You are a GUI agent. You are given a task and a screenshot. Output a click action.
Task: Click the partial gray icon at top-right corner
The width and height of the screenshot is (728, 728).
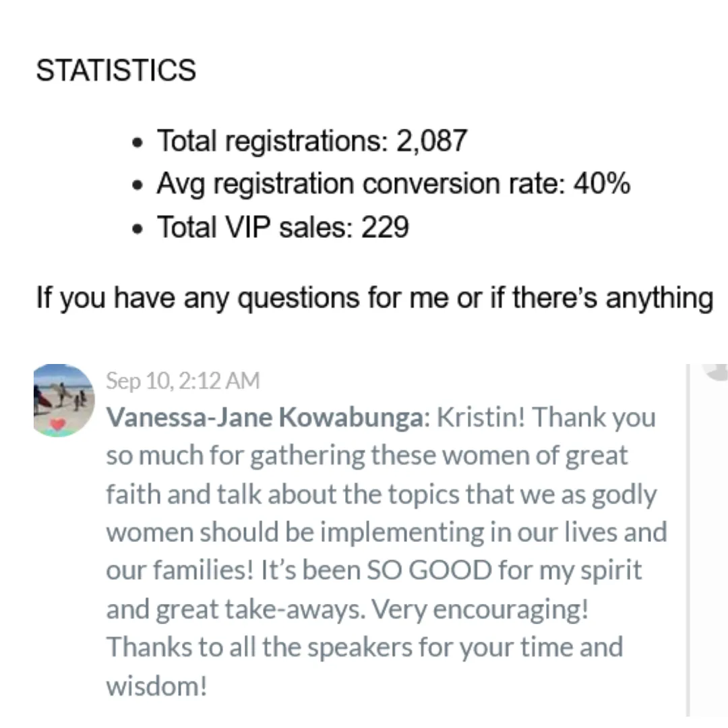click(717, 371)
